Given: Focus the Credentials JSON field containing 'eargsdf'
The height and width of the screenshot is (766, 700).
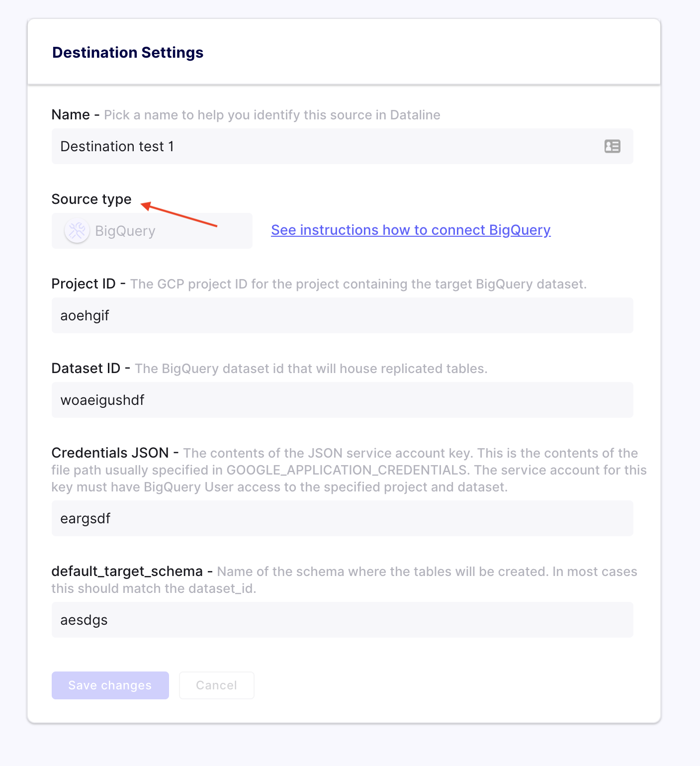Looking at the screenshot, I should pos(342,518).
